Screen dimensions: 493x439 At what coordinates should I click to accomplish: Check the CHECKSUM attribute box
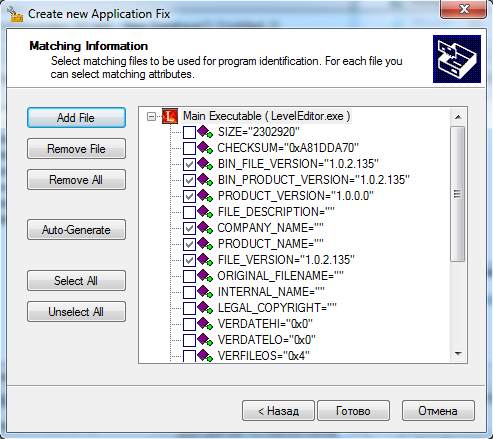tap(189, 148)
